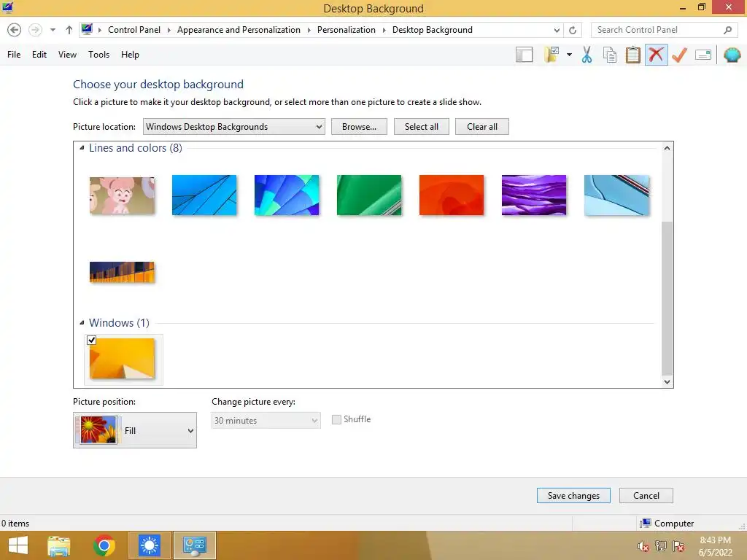The image size is (747, 560).
Task: Toggle the Shuffle checkbox
Action: coord(336,419)
